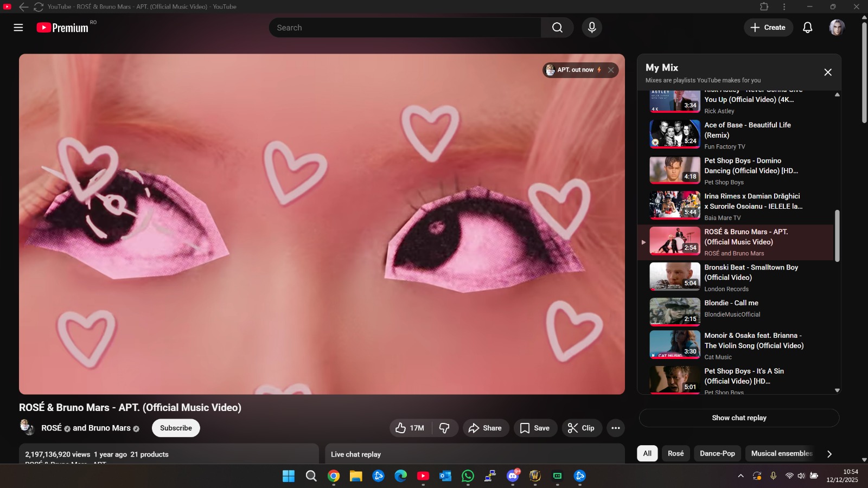The height and width of the screenshot is (488, 868).
Task: Click the search magnifier button
Action: click(557, 28)
